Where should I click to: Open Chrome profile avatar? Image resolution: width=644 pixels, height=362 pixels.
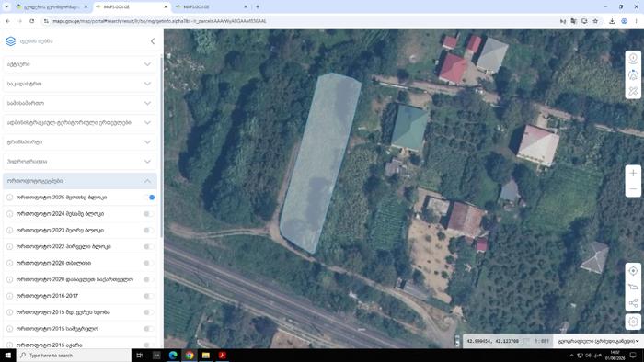[624, 21]
